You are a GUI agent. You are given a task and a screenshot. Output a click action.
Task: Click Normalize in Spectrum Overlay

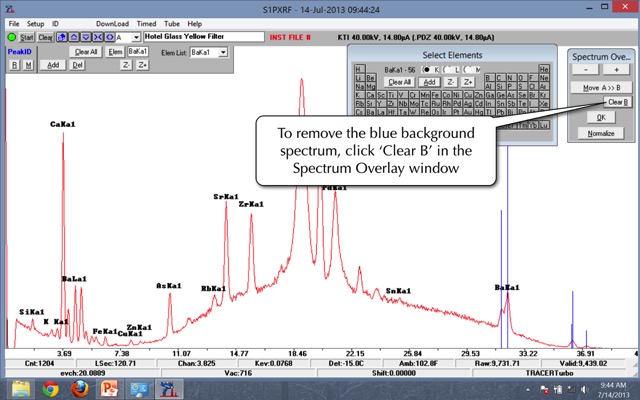(601, 133)
